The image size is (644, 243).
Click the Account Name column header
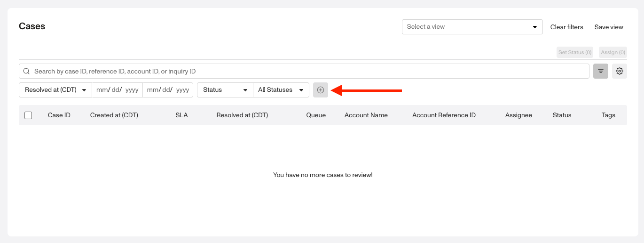click(x=366, y=115)
